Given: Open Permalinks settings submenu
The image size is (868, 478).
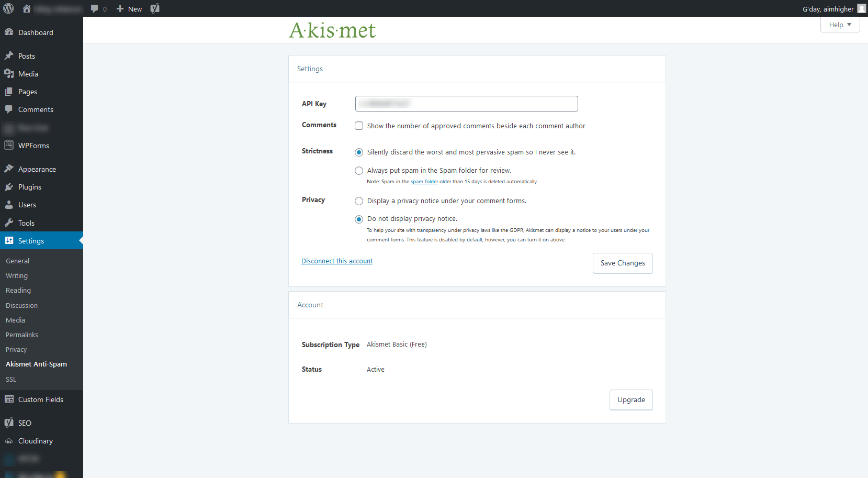Looking at the screenshot, I should point(22,335).
